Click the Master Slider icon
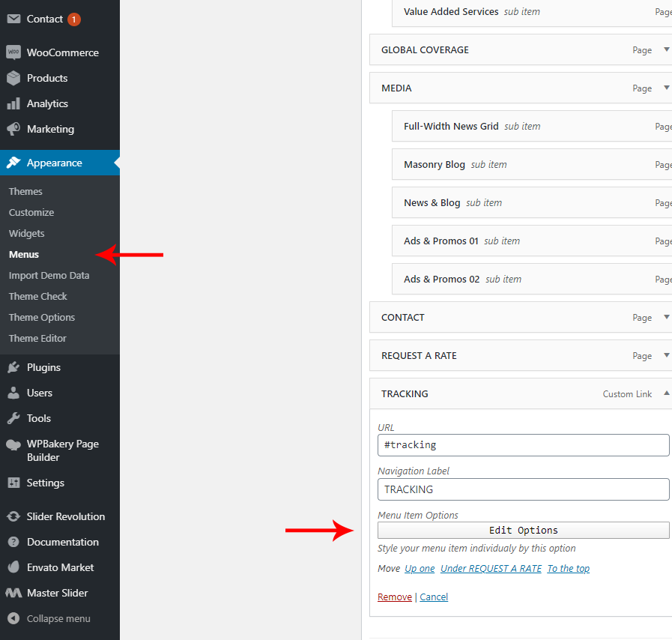The image size is (672, 640). pos(13,593)
